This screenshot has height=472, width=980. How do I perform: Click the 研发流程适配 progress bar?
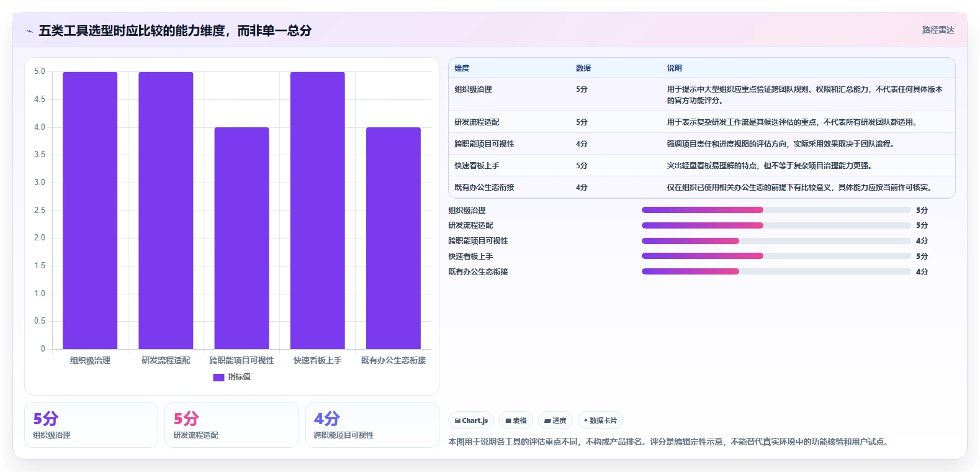(x=776, y=225)
